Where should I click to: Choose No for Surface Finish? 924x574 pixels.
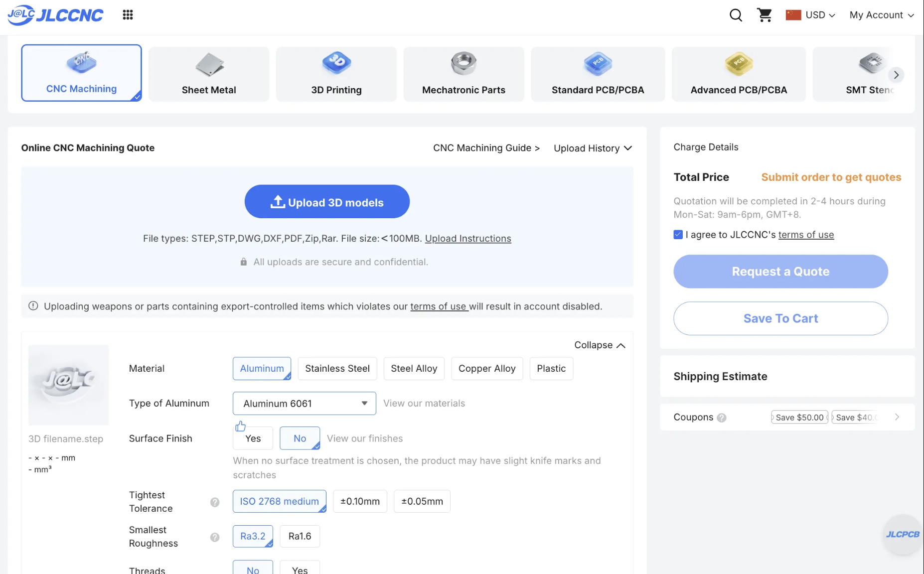(x=300, y=438)
